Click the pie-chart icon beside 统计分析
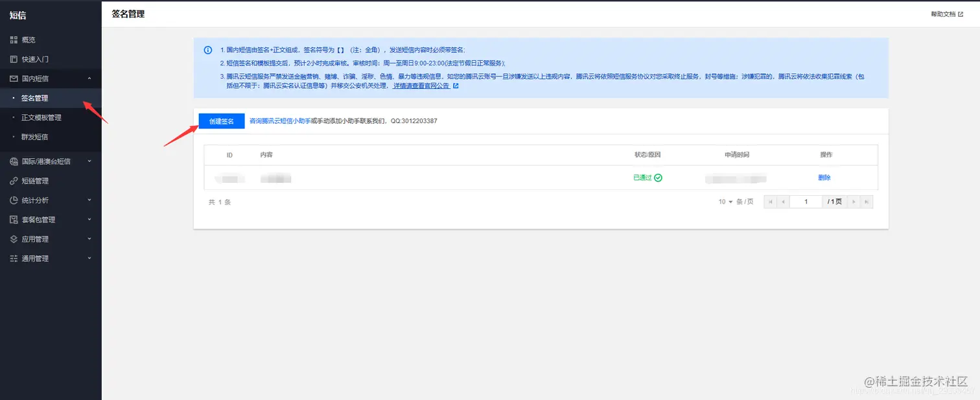Viewport: 980px width, 400px height. point(14,200)
